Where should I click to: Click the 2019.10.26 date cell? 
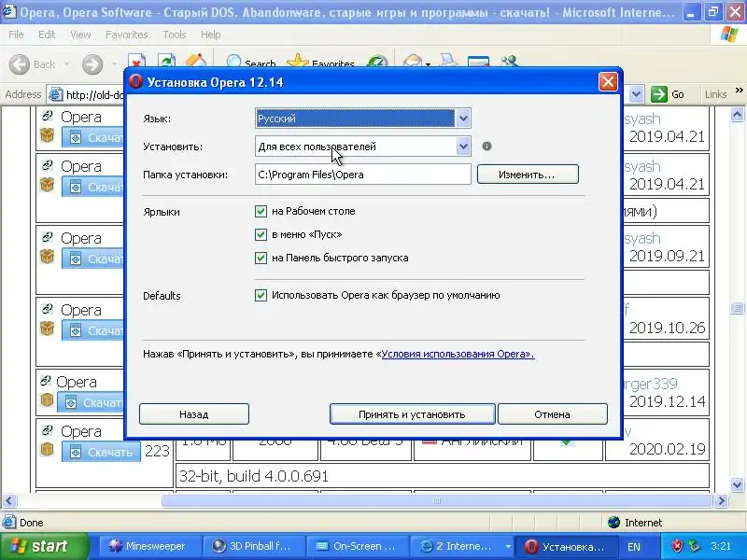click(x=667, y=328)
